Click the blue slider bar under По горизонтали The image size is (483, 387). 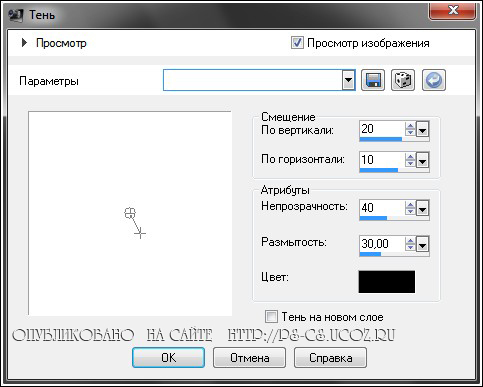pyautogui.click(x=379, y=170)
